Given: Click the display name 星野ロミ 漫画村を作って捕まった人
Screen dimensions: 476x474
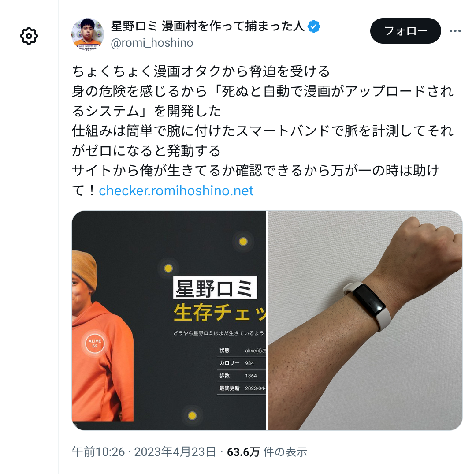Looking at the screenshot, I should (x=208, y=26).
